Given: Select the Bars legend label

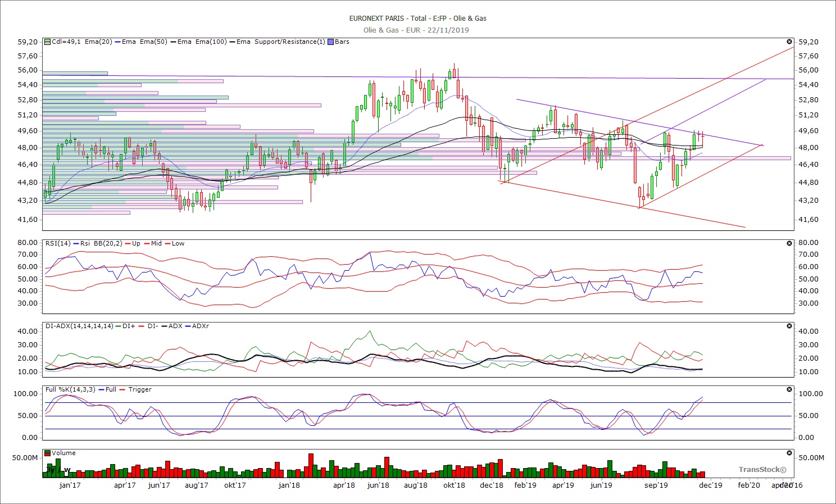Looking at the screenshot, I should (342, 42).
